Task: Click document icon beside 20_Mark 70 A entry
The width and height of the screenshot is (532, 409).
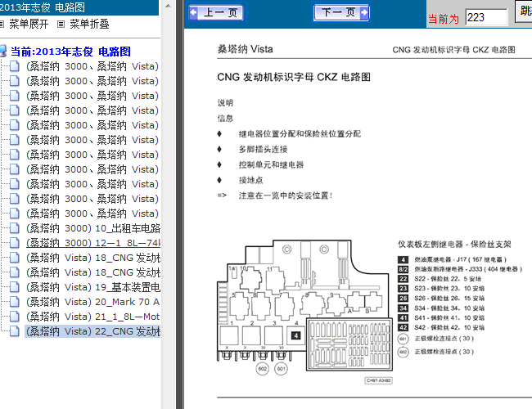Action: (x=15, y=302)
